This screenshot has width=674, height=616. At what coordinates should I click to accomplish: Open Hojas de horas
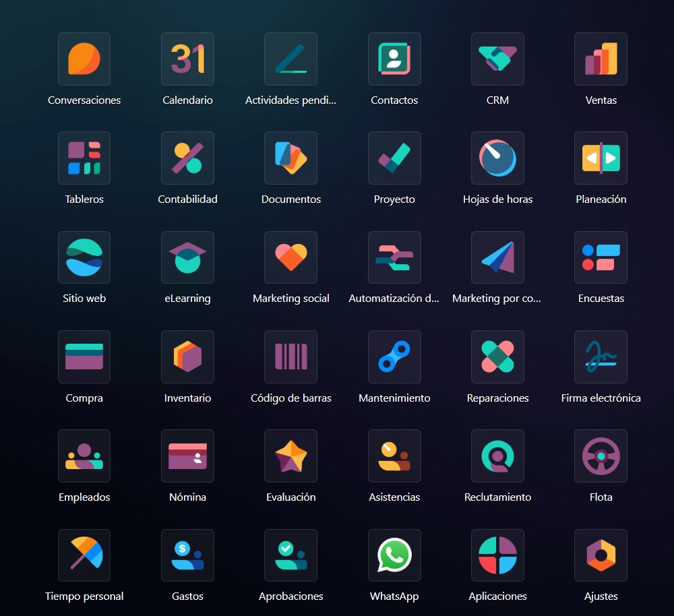497,158
